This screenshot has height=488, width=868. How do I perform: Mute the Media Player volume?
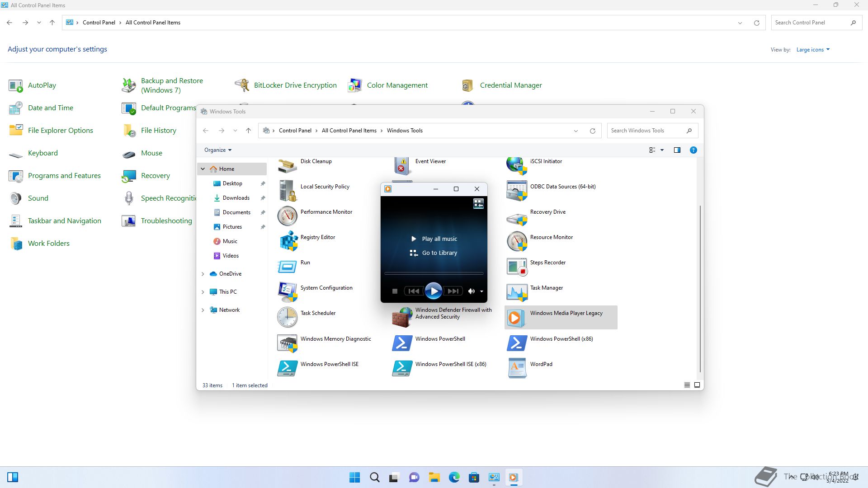(x=472, y=291)
